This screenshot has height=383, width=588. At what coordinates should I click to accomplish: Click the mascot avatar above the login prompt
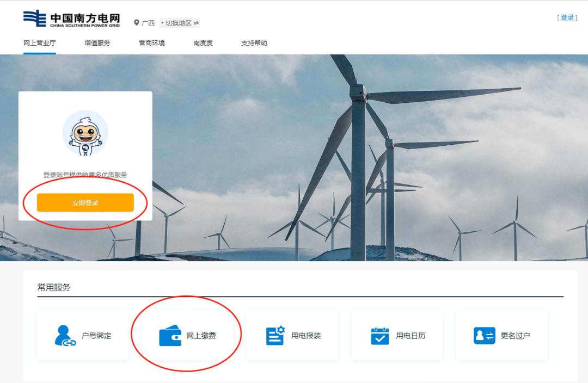click(85, 132)
